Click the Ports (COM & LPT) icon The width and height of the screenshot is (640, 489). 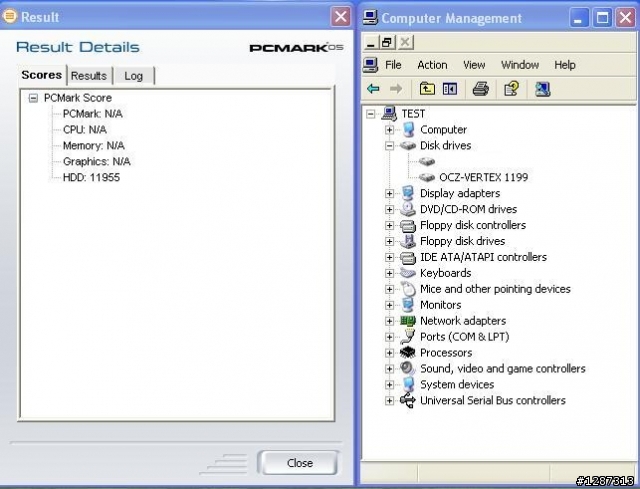point(408,337)
